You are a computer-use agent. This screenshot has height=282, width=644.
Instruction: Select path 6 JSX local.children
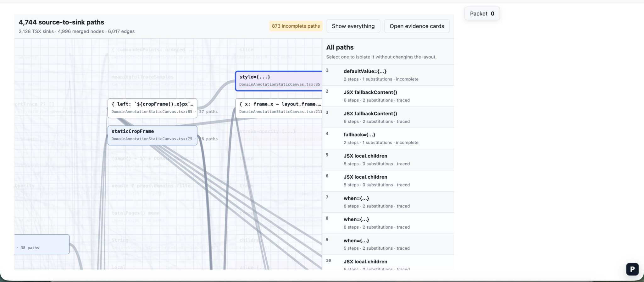tap(388, 181)
